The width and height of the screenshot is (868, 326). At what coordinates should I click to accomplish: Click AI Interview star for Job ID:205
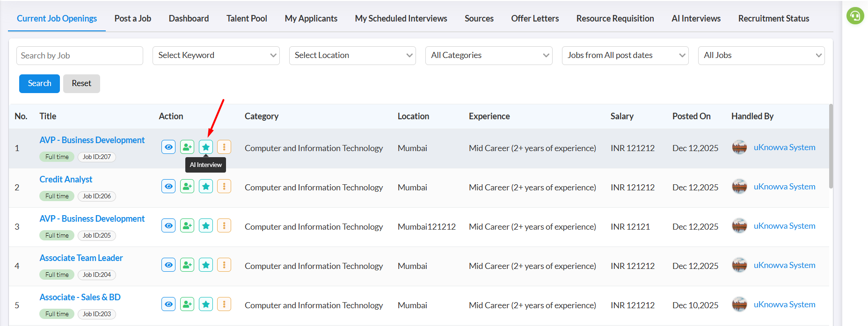point(206,226)
